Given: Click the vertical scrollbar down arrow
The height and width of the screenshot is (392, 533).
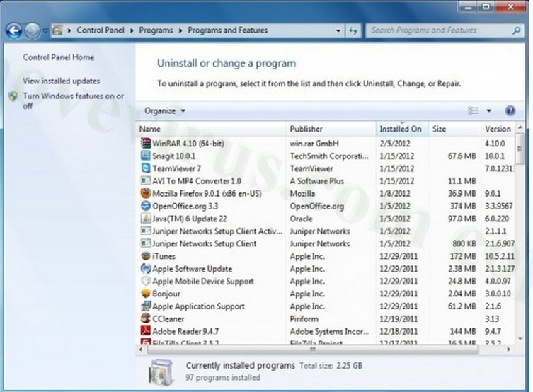Looking at the screenshot, I should 522,338.
